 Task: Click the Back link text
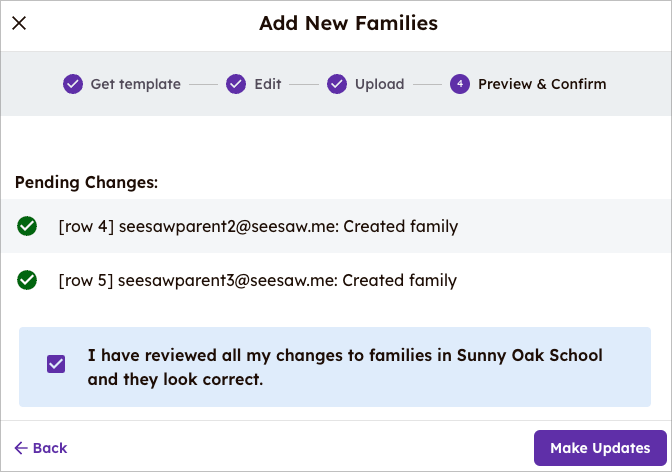point(50,448)
